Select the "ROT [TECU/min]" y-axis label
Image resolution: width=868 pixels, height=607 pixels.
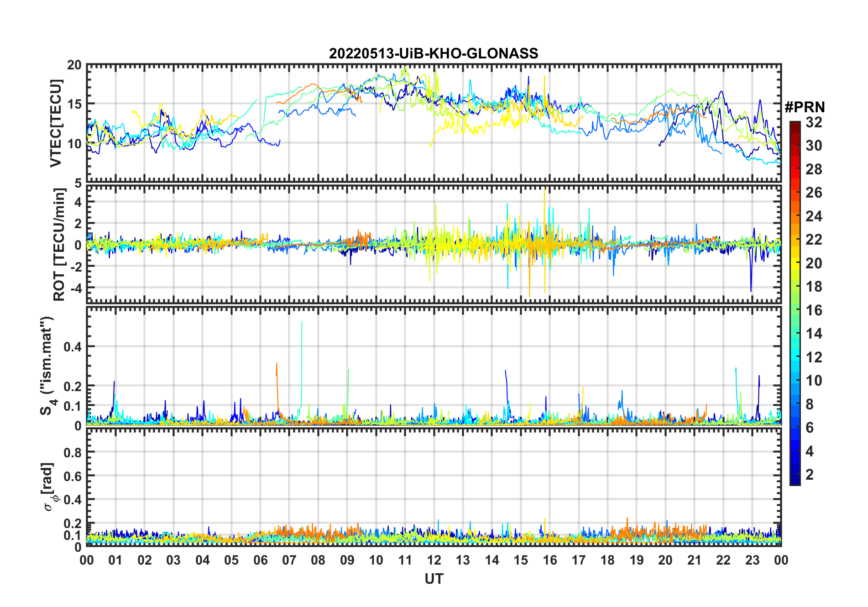[59, 245]
